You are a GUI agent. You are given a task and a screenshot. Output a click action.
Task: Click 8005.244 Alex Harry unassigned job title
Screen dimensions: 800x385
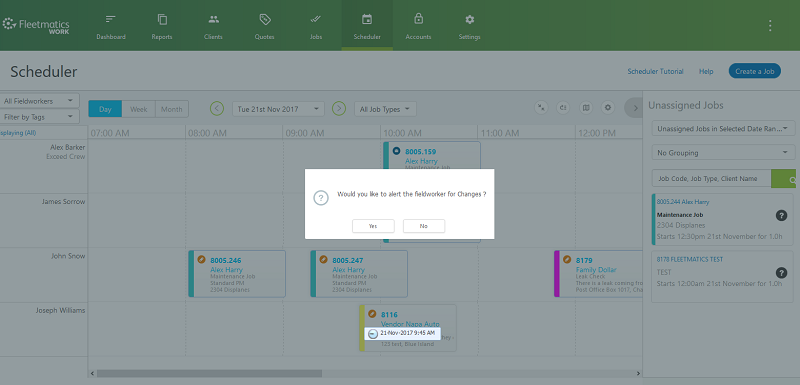tap(683, 202)
